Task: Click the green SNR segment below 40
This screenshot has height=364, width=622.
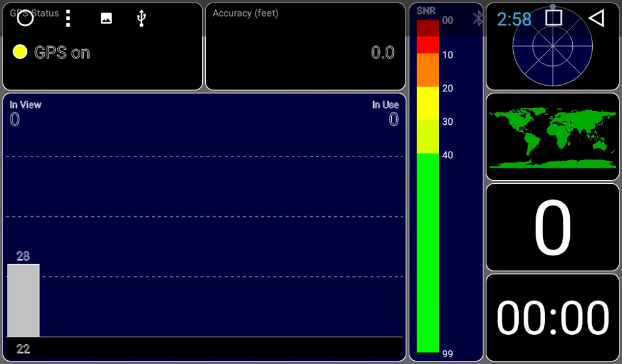Action: point(428,253)
